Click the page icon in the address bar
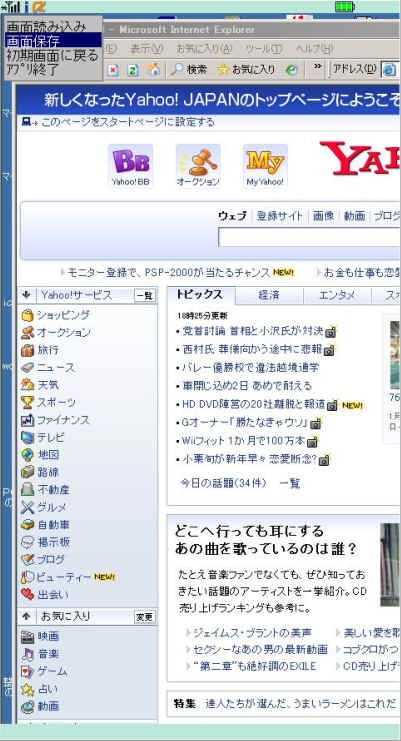The image size is (401, 741). 389,69
